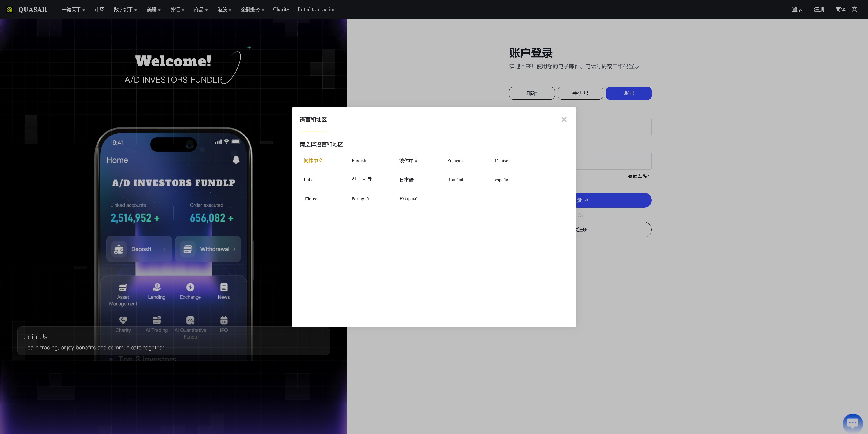Switch to the 账号 login tab

point(629,93)
